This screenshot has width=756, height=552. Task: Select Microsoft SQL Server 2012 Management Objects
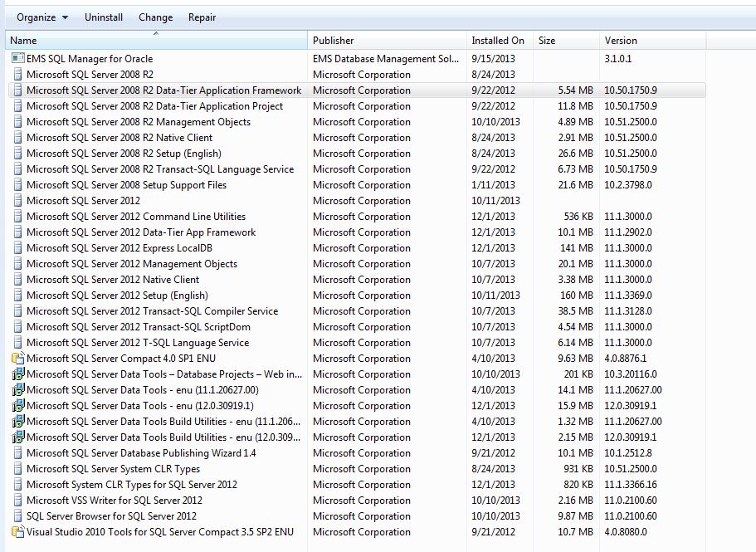pos(132,264)
